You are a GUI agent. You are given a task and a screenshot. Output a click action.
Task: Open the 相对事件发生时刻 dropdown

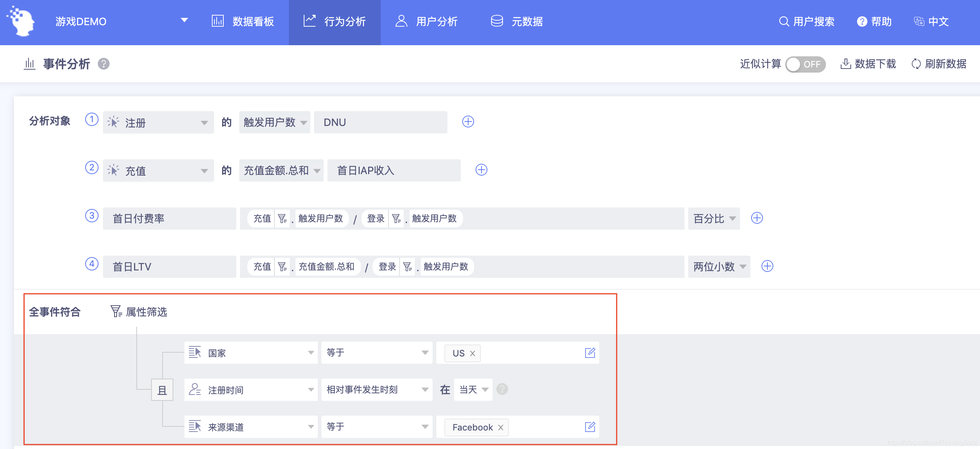(376, 390)
